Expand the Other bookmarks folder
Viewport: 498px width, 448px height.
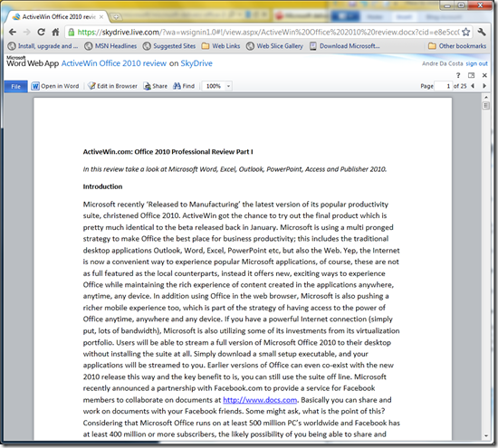pos(457,46)
